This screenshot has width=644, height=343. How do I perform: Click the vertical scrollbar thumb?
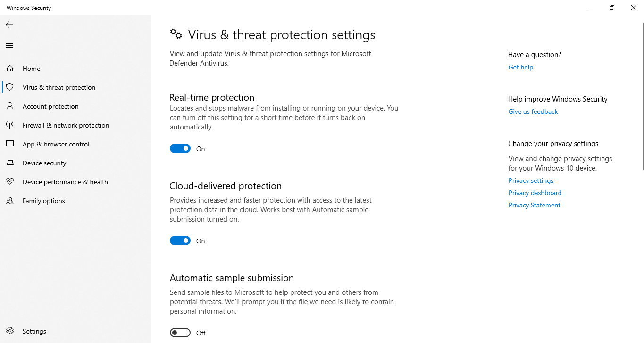click(642, 94)
